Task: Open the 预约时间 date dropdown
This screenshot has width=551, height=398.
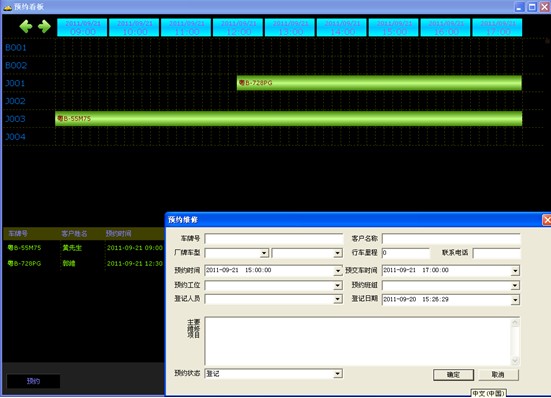Action: click(x=338, y=270)
